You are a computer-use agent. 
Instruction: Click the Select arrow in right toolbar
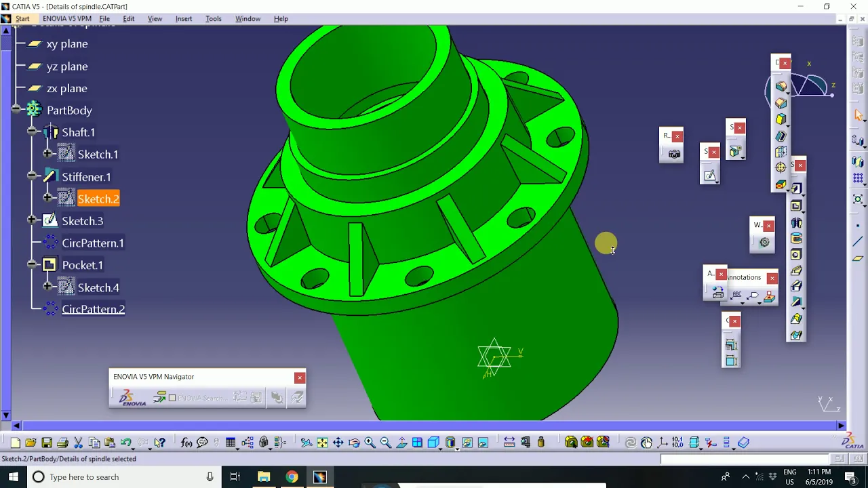(859, 115)
